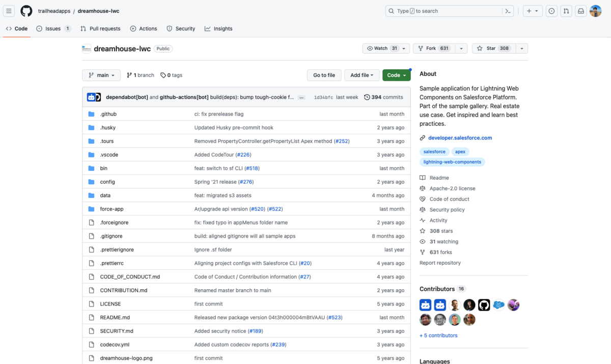611x364 pixels.
Task: Click the Activity pulse icon
Action: point(423,220)
